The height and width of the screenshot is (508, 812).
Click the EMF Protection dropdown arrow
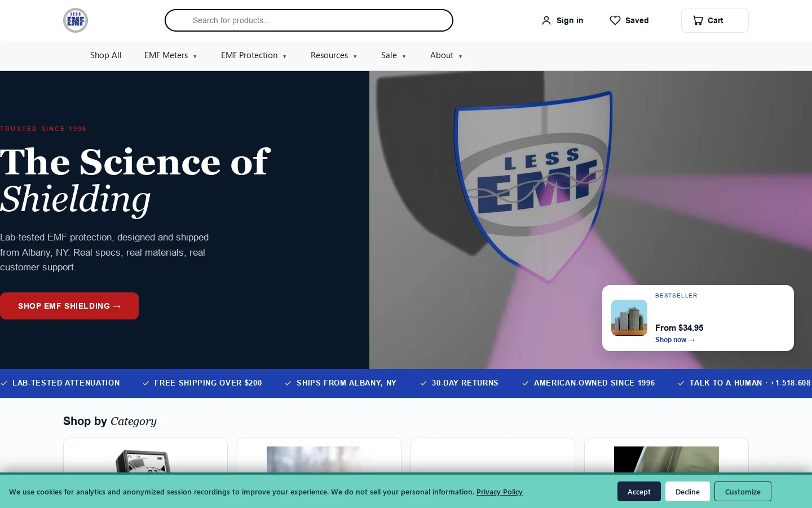click(285, 56)
